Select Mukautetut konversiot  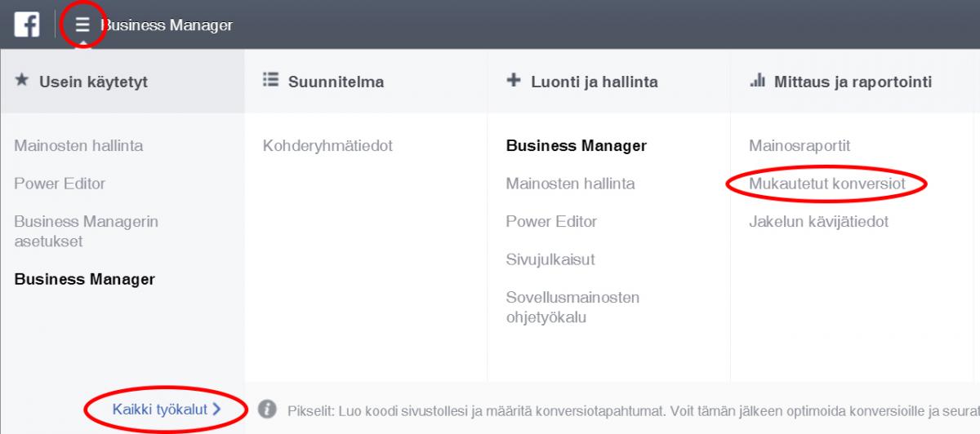point(826,184)
